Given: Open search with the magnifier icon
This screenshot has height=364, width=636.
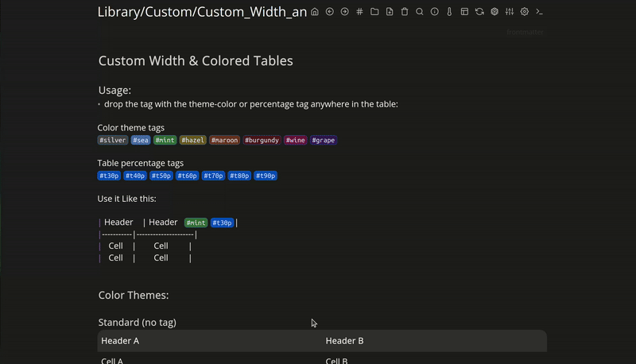Looking at the screenshot, I should pyautogui.click(x=420, y=12).
